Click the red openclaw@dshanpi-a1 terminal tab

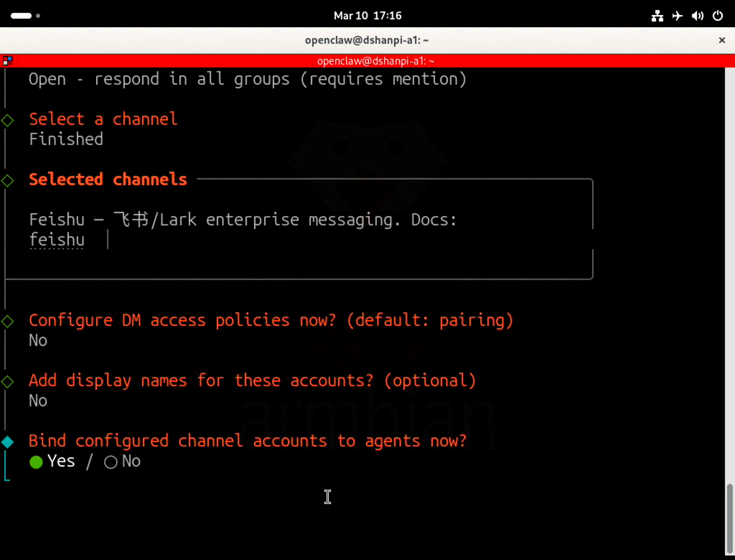pos(375,61)
